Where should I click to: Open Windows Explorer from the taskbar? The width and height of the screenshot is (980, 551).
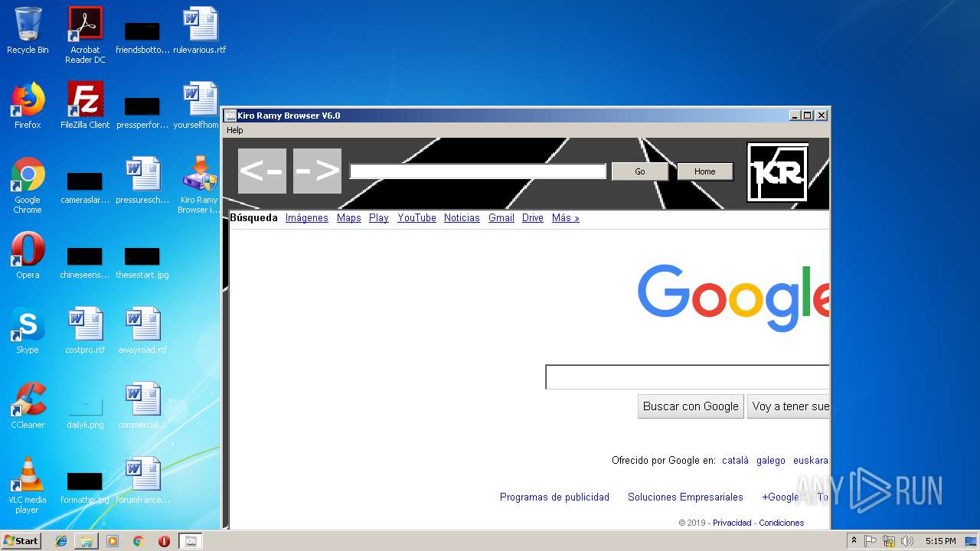tap(87, 541)
